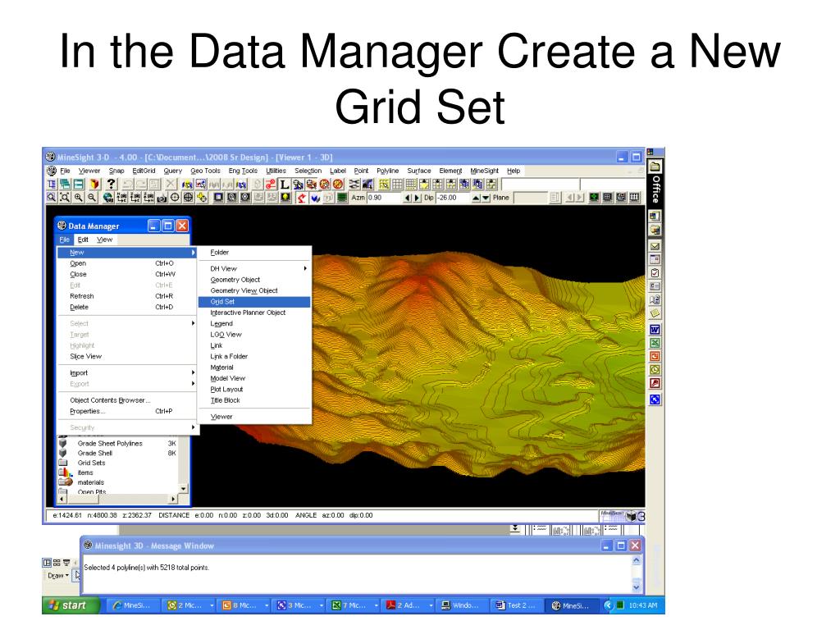The image size is (840, 630).
Task: Click the camera snapshot icon
Action: (162, 198)
